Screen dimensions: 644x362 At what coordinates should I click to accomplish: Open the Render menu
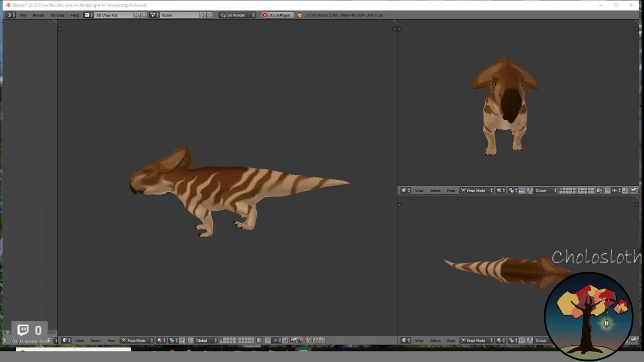tap(38, 15)
